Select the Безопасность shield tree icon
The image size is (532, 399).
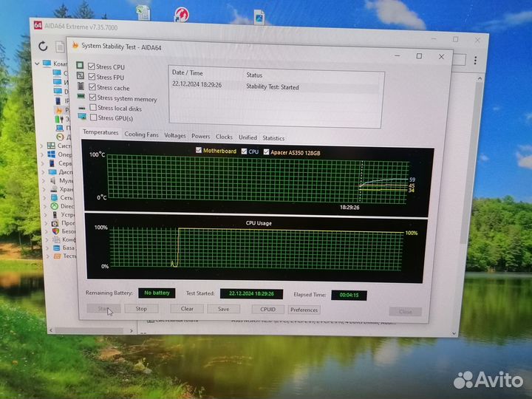pyautogui.click(x=55, y=231)
